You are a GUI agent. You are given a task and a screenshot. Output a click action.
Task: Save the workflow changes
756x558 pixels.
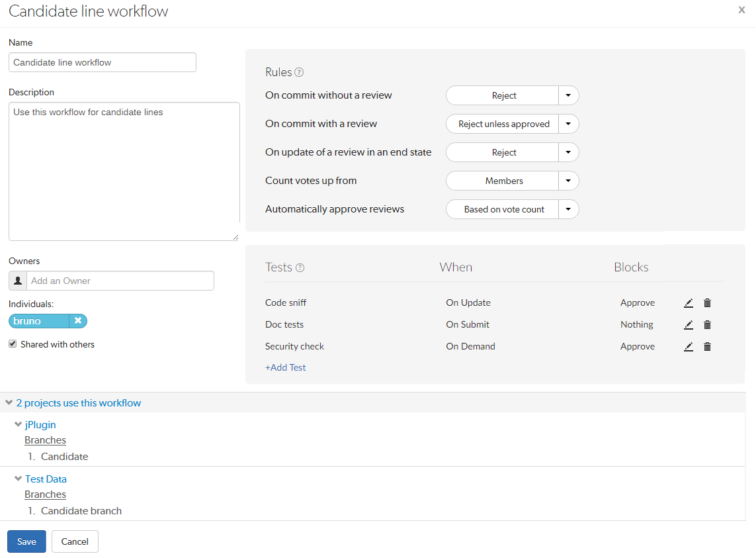pos(26,541)
